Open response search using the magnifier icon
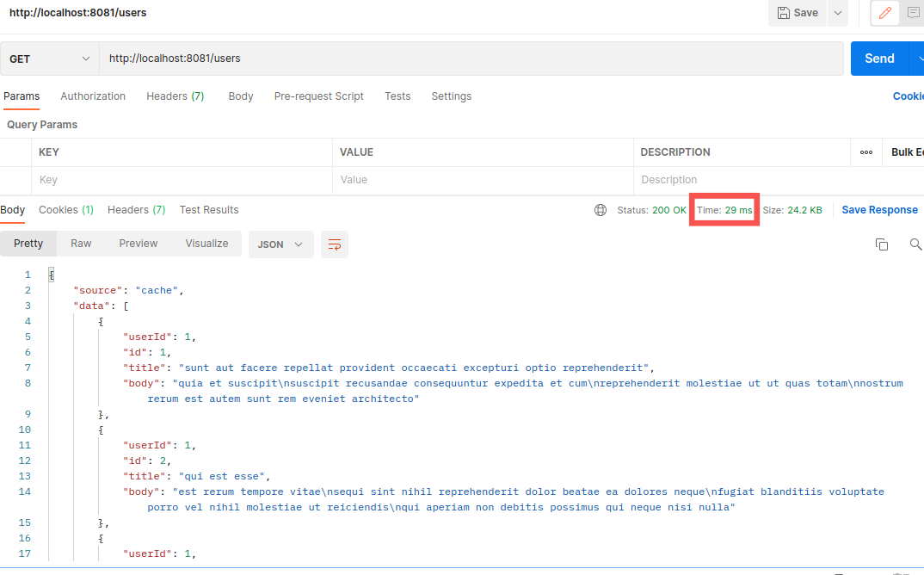The width and height of the screenshot is (924, 575). click(x=915, y=244)
